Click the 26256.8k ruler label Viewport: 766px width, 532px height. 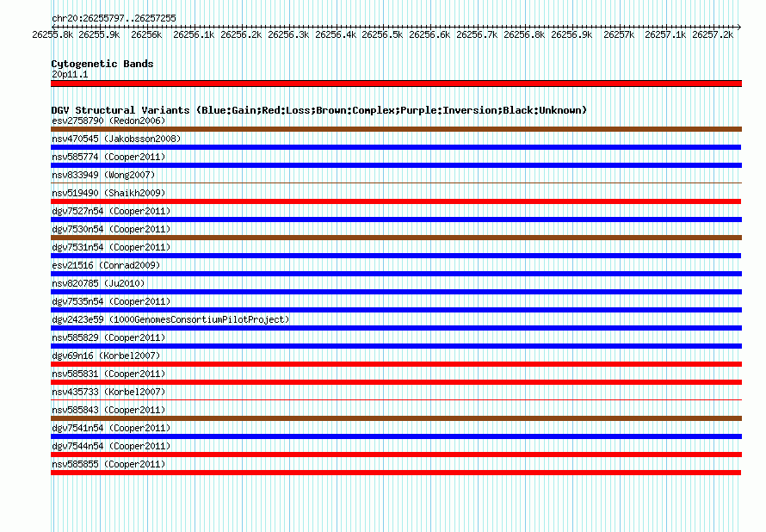(x=525, y=34)
